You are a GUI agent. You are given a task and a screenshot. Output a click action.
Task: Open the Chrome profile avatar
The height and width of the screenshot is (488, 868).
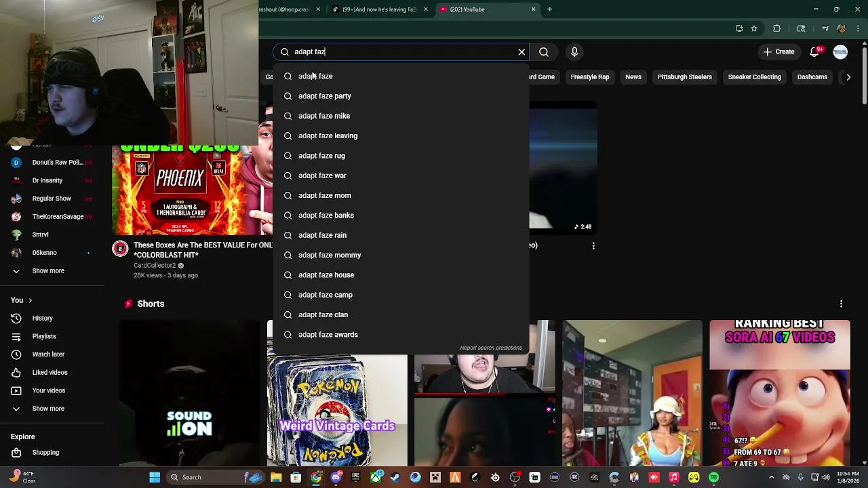[x=842, y=28]
